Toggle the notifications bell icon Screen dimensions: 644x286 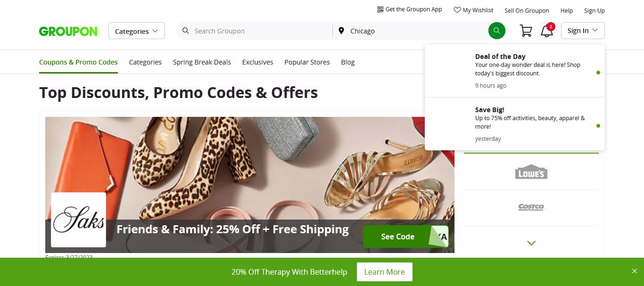547,31
